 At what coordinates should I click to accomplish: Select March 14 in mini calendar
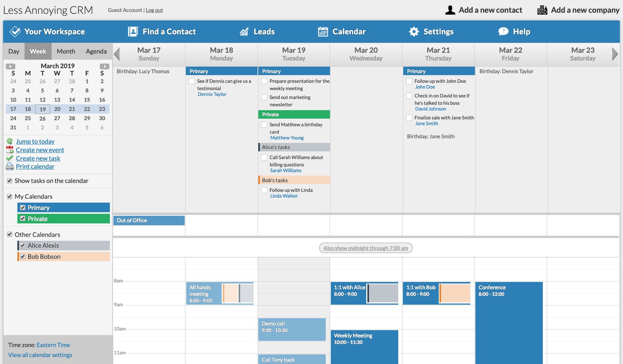click(x=72, y=100)
